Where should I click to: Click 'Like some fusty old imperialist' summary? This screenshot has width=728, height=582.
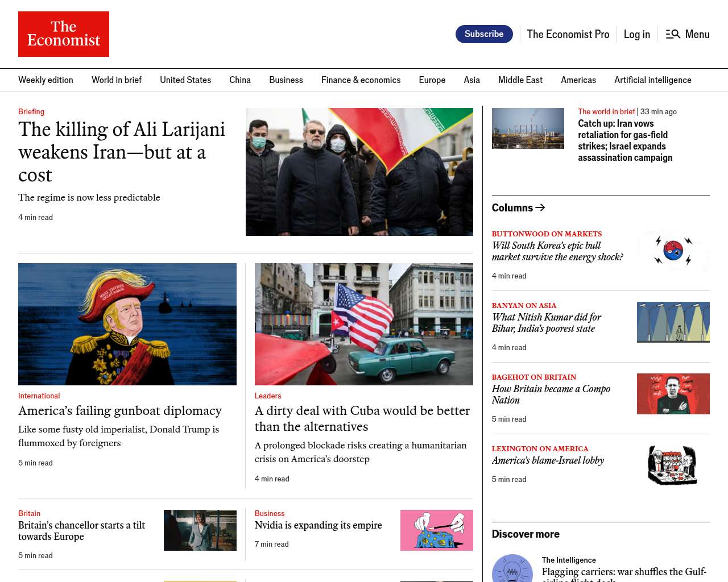click(x=118, y=436)
